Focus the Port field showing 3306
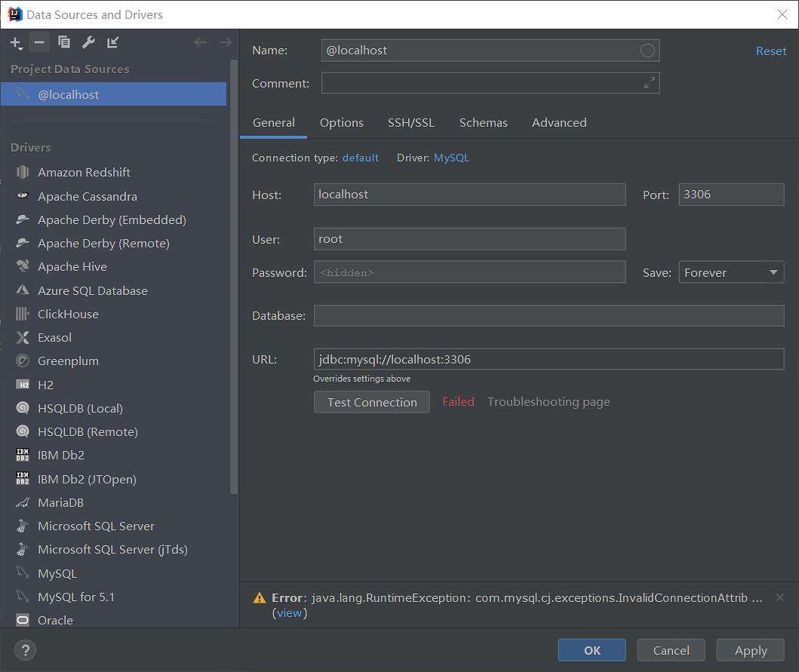Screen dimensions: 799x672 (731, 195)
